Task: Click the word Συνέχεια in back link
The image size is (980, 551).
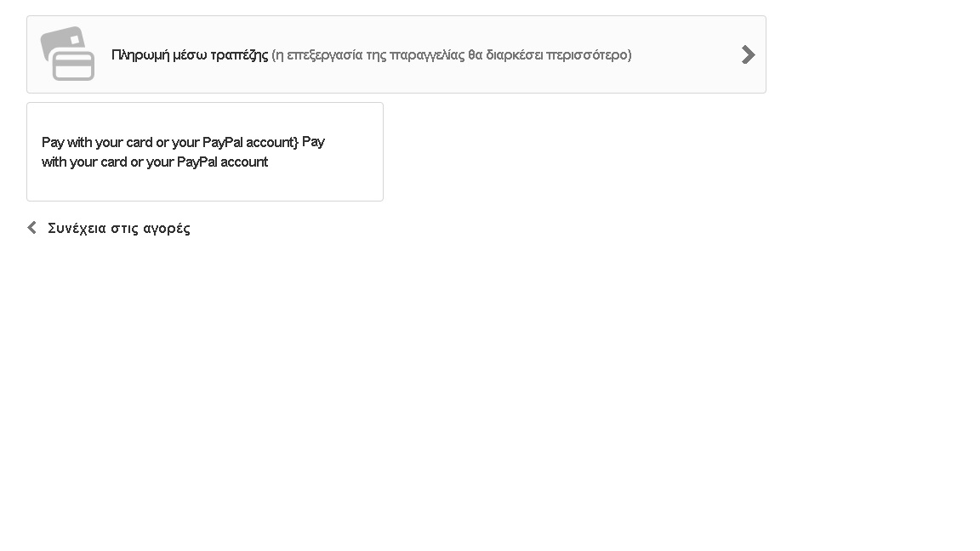Action: pyautogui.click(x=77, y=228)
